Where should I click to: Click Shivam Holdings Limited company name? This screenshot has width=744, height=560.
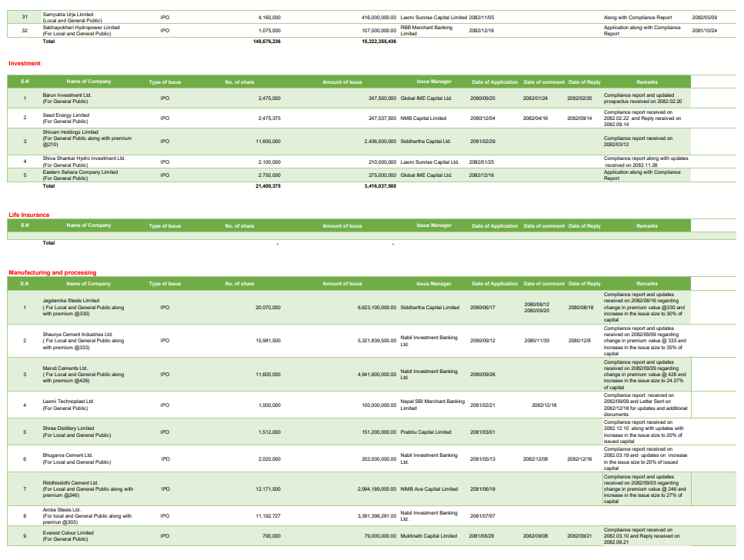click(71, 132)
